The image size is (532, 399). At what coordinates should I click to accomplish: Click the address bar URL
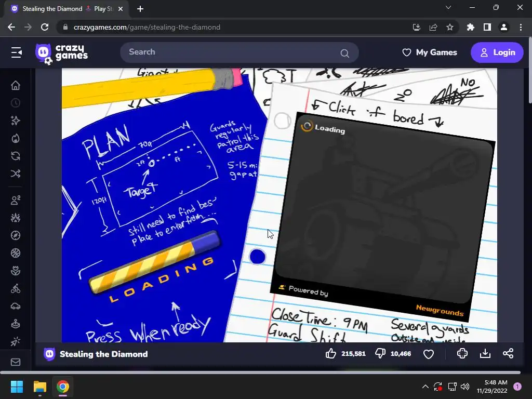tap(147, 27)
